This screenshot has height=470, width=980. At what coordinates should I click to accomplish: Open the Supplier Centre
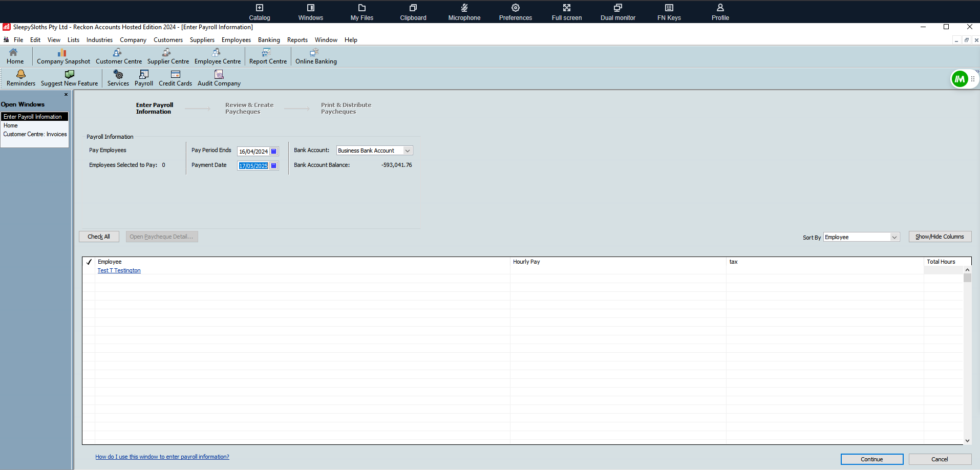(168, 56)
